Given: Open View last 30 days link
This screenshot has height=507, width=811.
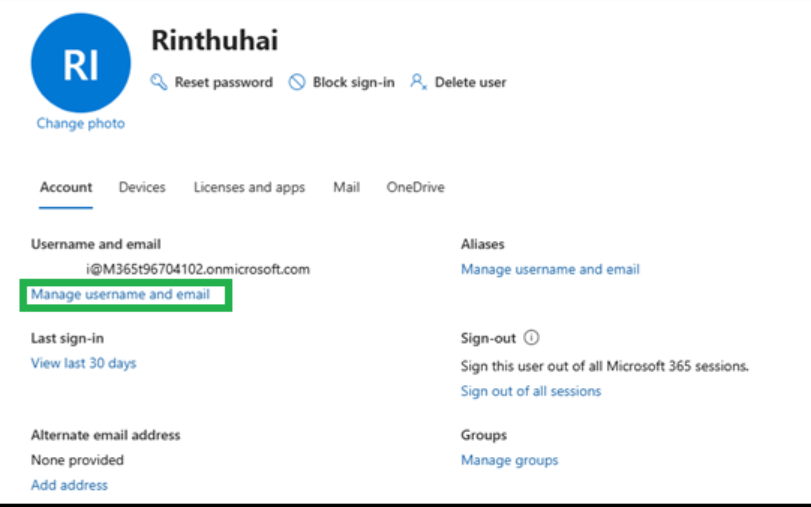Looking at the screenshot, I should pos(84,363).
